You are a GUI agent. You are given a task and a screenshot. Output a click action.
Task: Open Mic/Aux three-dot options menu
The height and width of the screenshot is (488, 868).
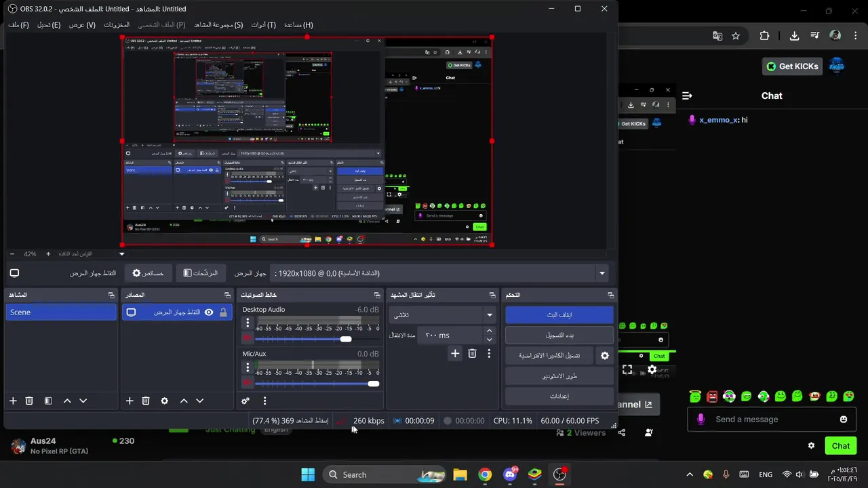coord(248,367)
